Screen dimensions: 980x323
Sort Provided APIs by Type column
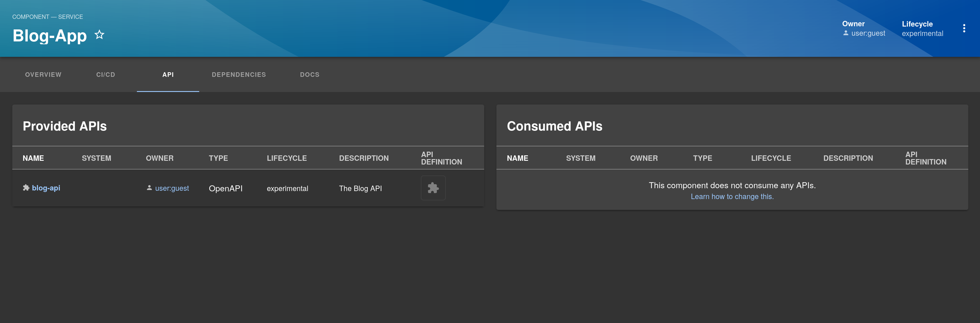218,158
